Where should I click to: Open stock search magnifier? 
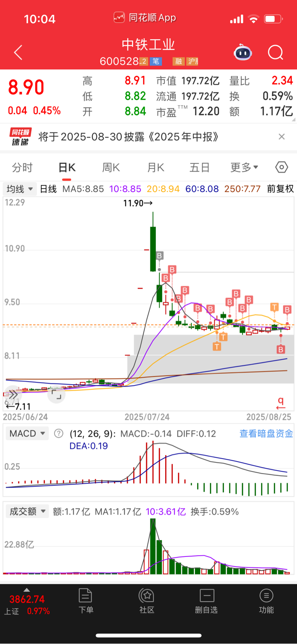click(276, 52)
